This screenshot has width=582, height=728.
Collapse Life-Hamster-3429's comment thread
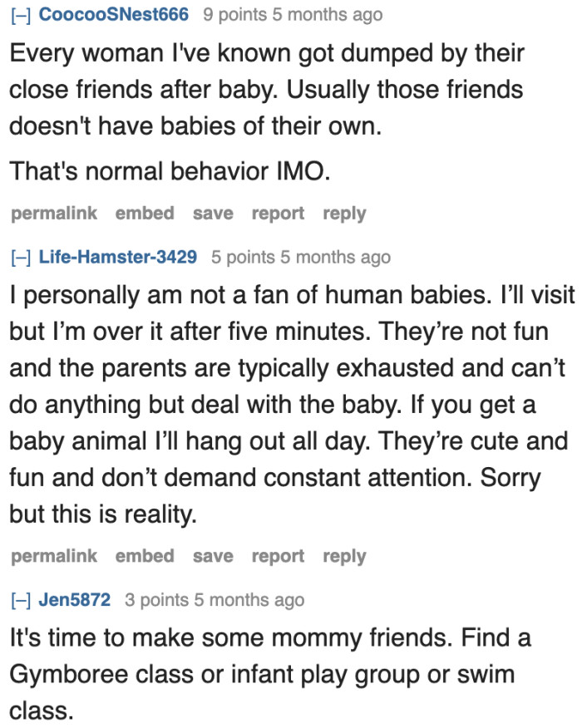click(20, 258)
